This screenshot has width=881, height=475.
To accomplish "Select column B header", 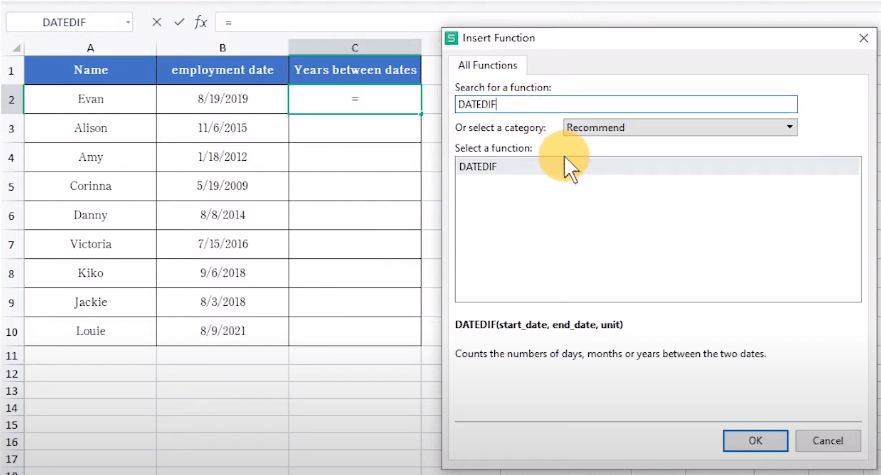I will [x=222, y=48].
